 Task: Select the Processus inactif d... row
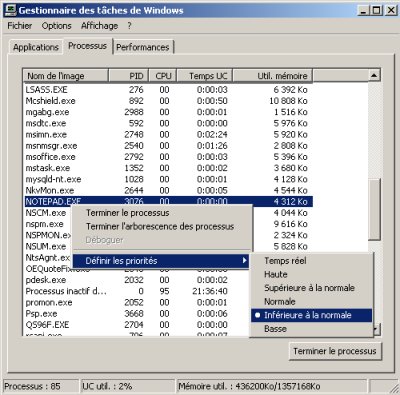[137, 291]
